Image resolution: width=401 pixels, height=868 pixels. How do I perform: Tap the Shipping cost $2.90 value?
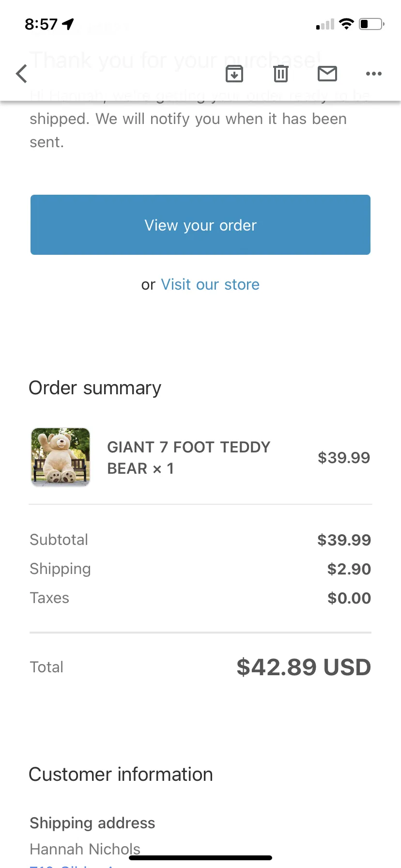(349, 569)
